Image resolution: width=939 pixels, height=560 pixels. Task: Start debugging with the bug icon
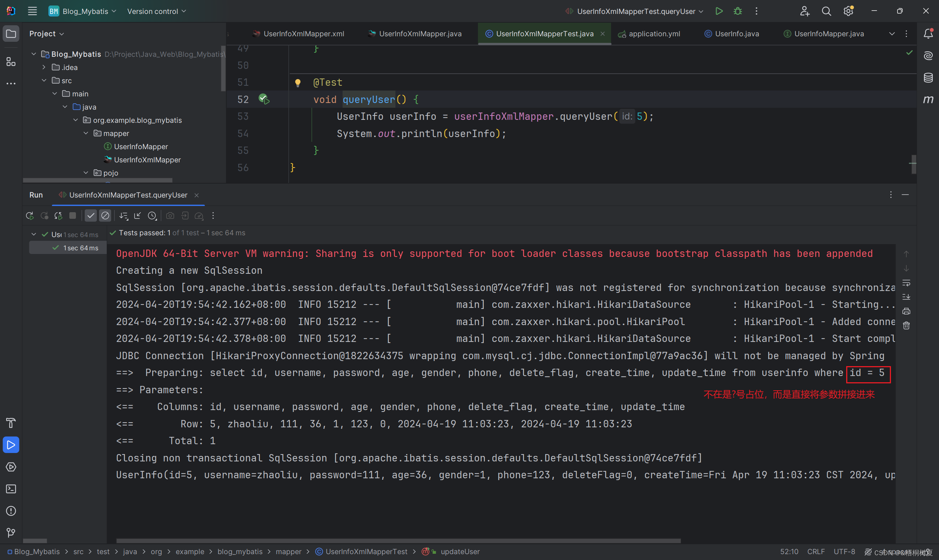(x=737, y=11)
